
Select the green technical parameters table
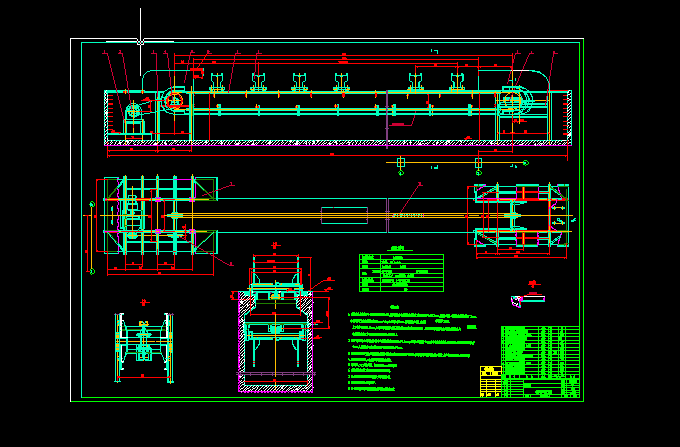401,273
